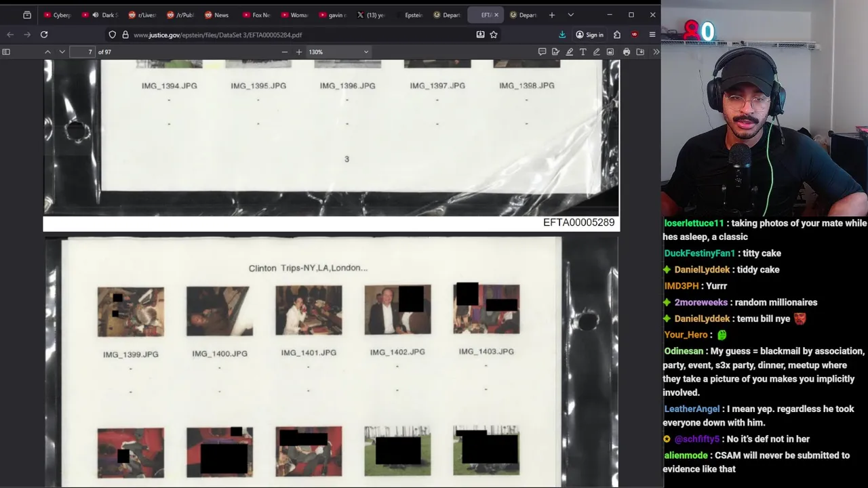Switch to the X (13) tab
Screen dimensions: 868x488
coord(370,15)
